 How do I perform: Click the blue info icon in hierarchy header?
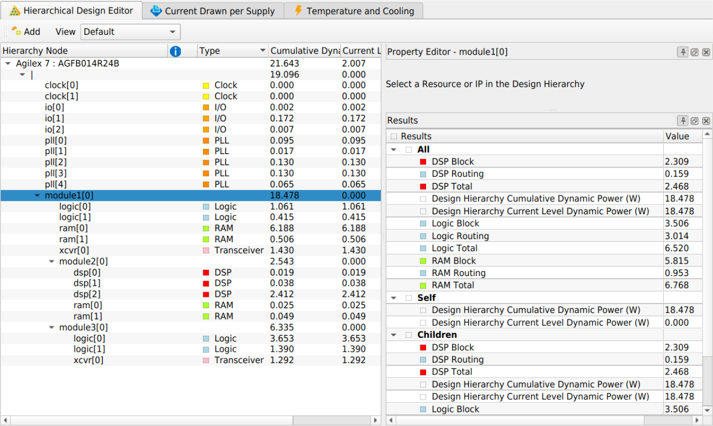[176, 51]
